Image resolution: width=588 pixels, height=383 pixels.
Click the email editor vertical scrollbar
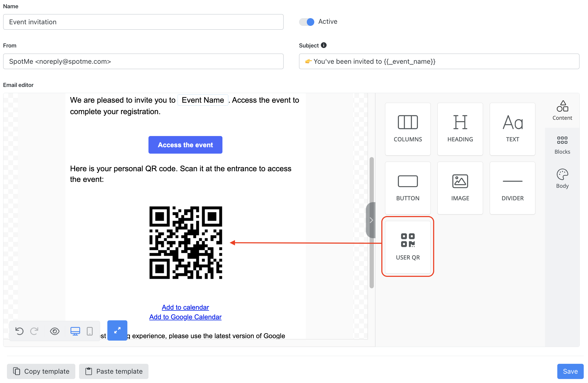point(371,223)
